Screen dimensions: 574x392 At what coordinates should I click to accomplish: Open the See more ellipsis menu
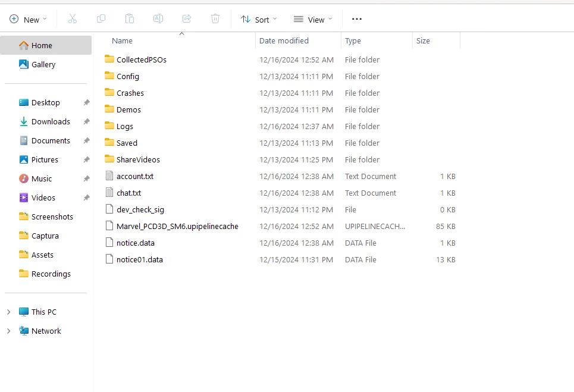coord(356,19)
